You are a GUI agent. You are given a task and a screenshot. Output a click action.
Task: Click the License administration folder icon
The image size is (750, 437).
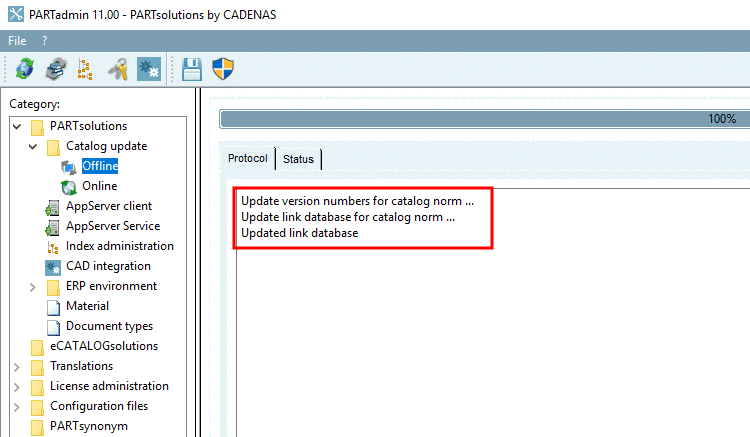37,387
